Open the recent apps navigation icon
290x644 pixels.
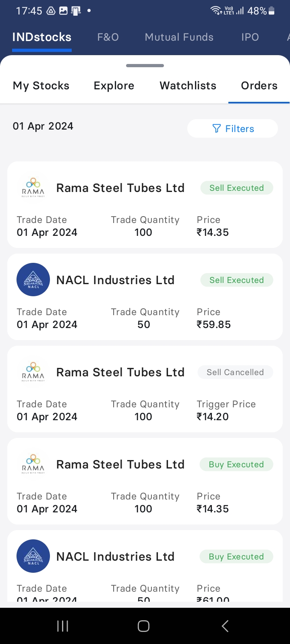pyautogui.click(x=62, y=626)
